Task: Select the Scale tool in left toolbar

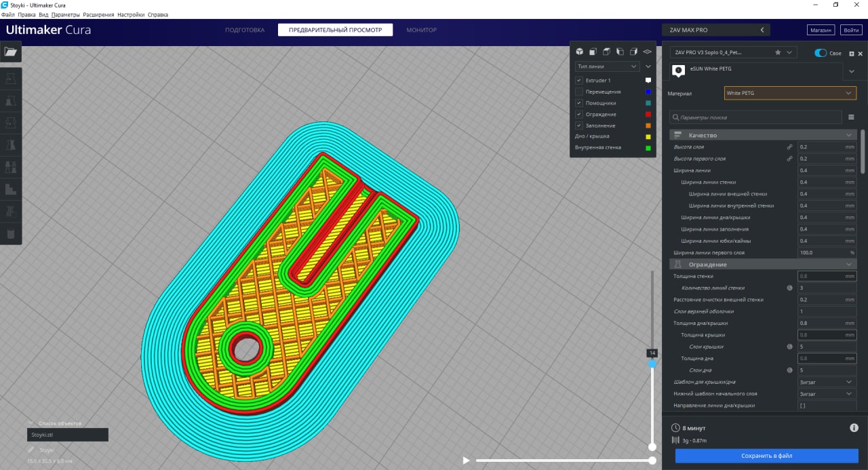Action: (11, 100)
